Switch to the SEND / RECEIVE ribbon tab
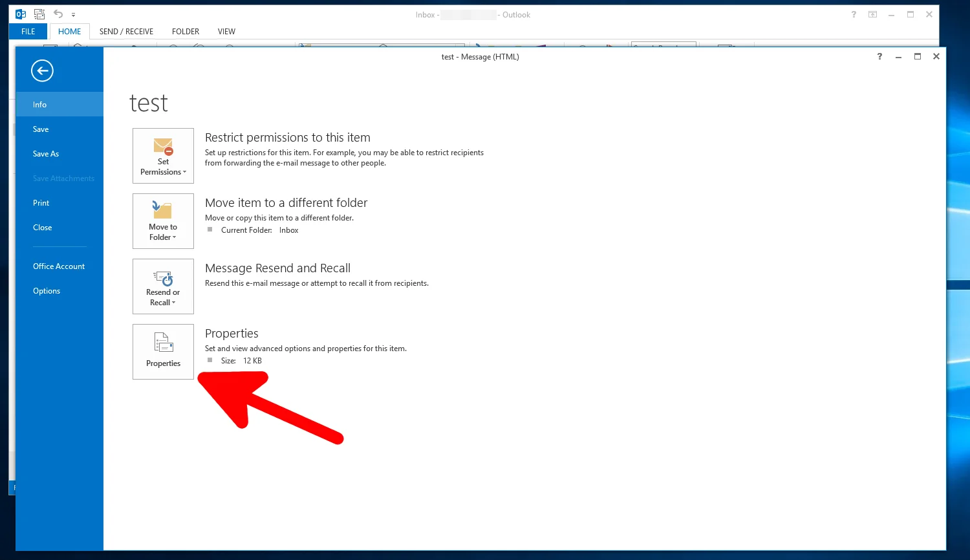Image resolution: width=970 pixels, height=560 pixels. 125,31
